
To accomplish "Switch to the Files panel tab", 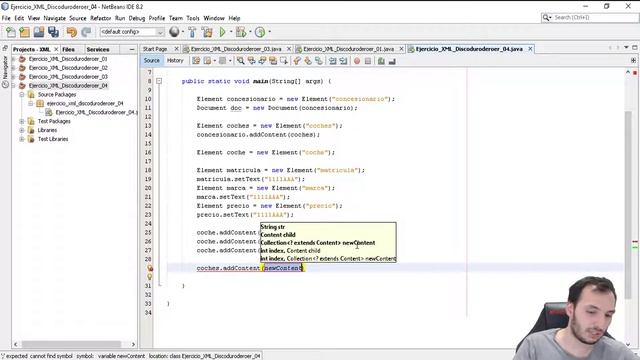I will (x=69, y=49).
